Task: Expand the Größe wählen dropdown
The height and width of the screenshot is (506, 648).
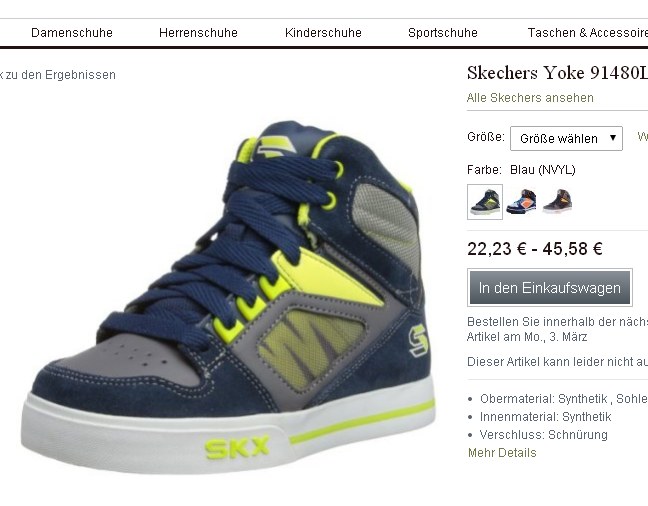Action: (566, 138)
